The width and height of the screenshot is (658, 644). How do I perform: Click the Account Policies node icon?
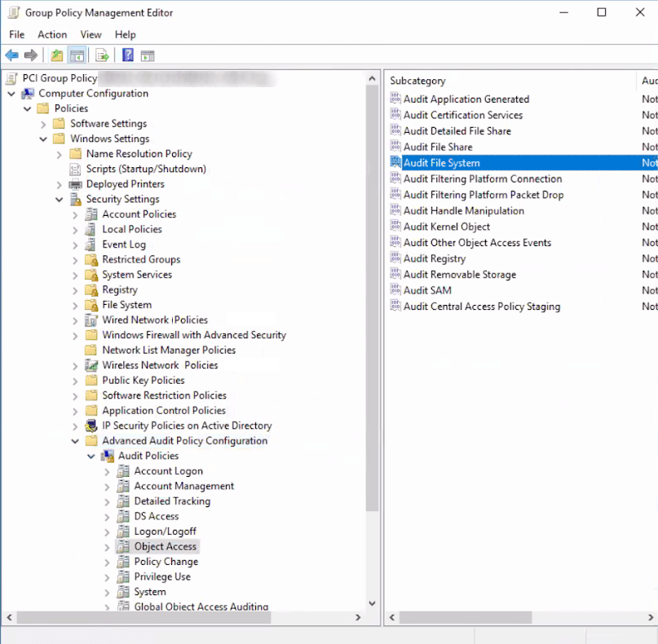(x=91, y=214)
